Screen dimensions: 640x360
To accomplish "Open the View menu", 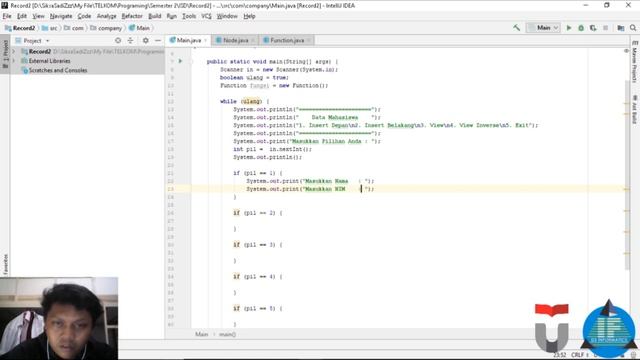I will [38, 16].
